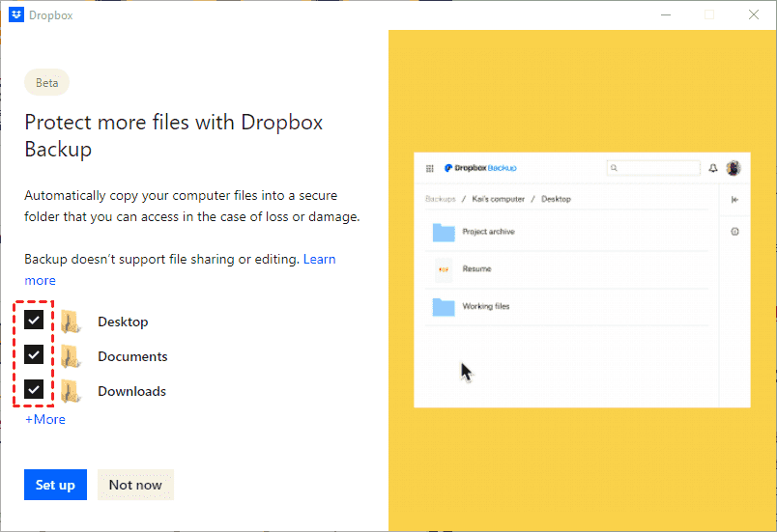Click the Backups breadcrumb in preview
The width and height of the screenshot is (777, 532).
point(440,199)
